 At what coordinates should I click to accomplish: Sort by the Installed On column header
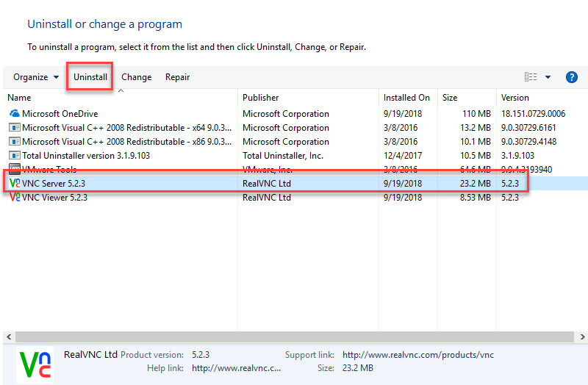(408, 98)
